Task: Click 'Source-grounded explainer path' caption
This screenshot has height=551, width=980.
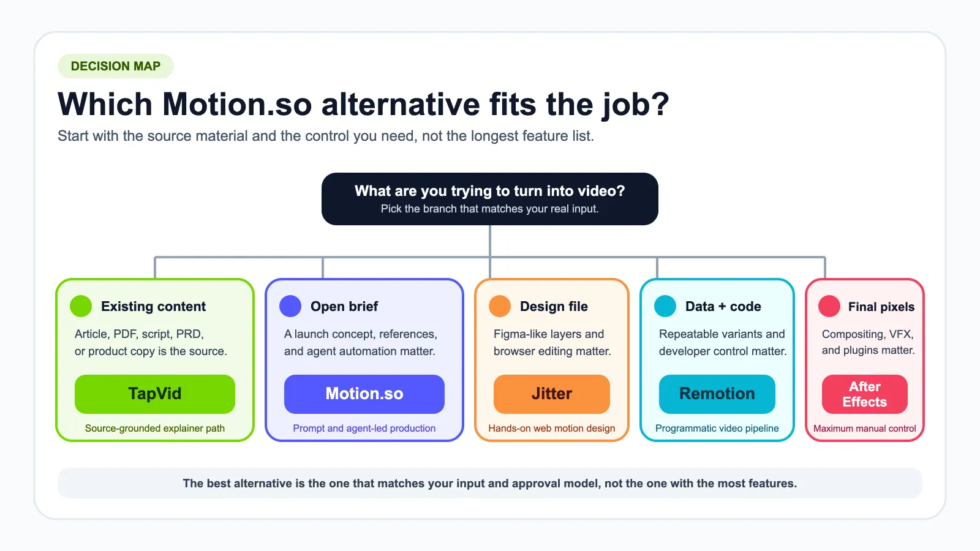Action: [155, 429]
